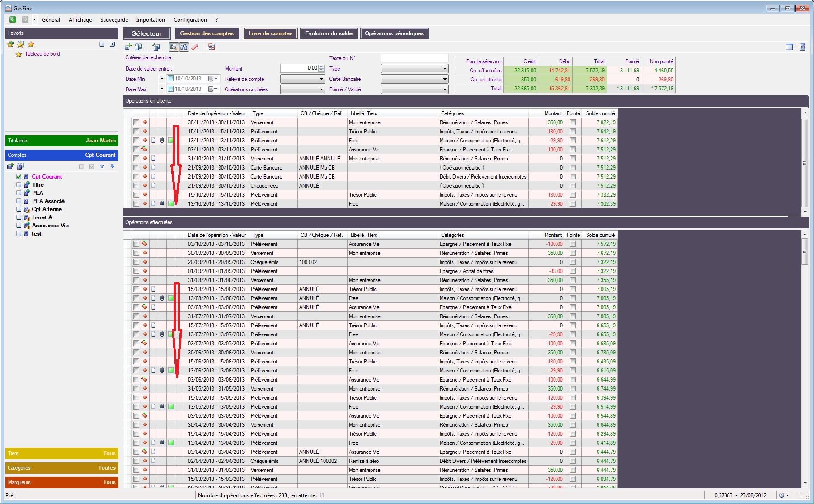The height and width of the screenshot is (504, 814).
Task: Open the Importation menu
Action: point(151,20)
